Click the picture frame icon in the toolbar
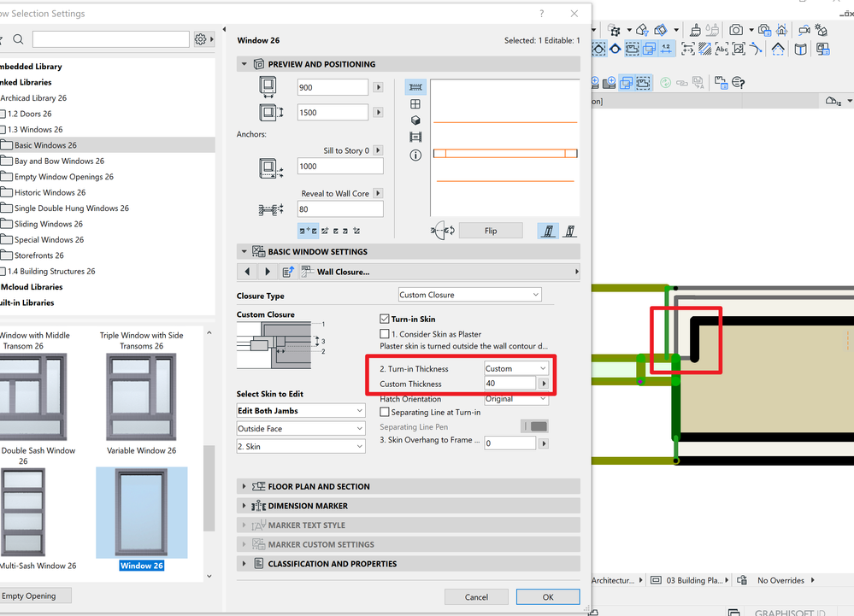This screenshot has height=616, width=854. coord(739,49)
